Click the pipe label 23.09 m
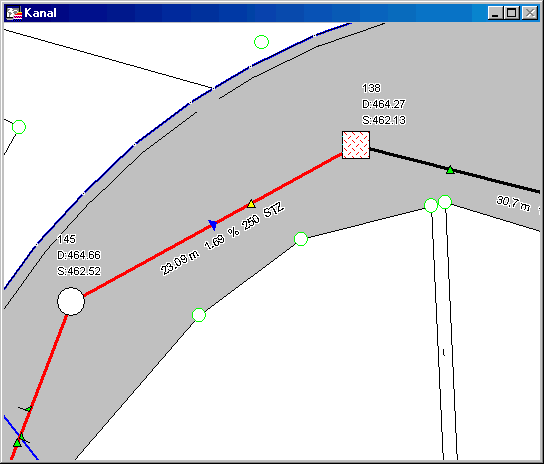The width and height of the screenshot is (544, 464). [180, 263]
